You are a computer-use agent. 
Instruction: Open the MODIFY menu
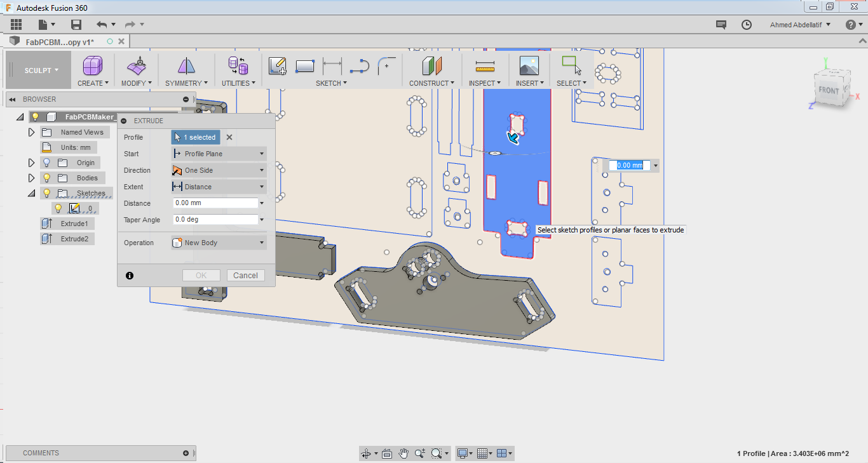click(137, 83)
